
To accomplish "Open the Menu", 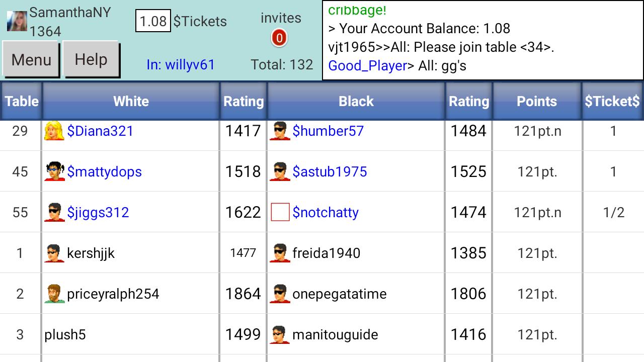I will coord(31,59).
